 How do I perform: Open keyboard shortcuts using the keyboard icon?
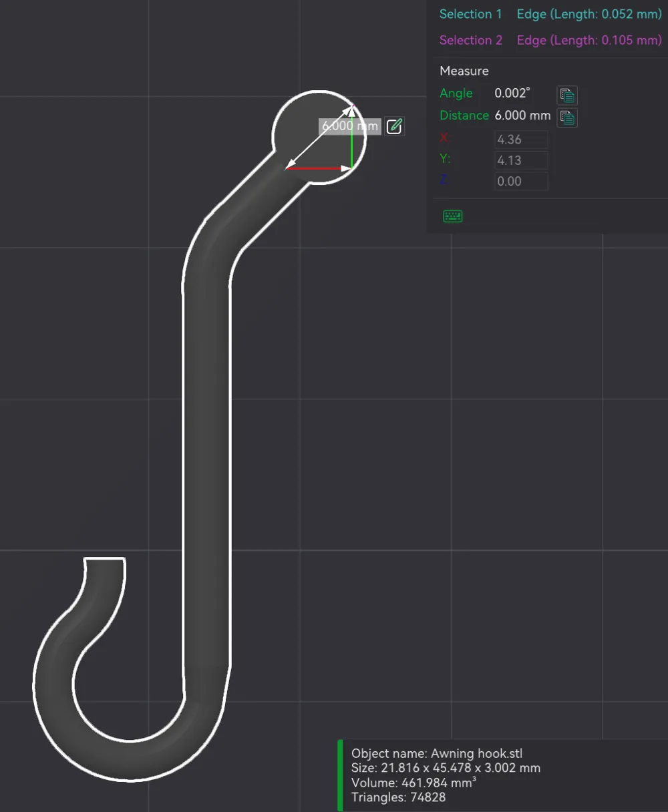pyautogui.click(x=452, y=216)
